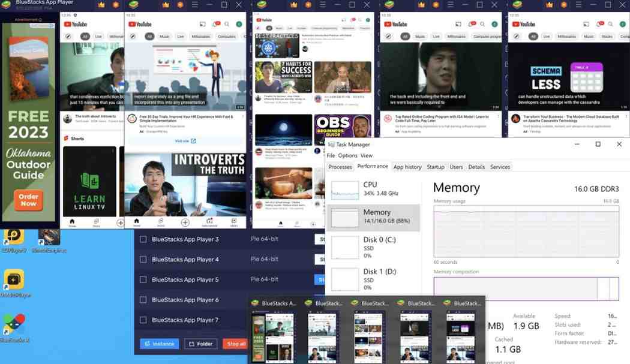Tick the BlueStacks App Player 7 checkbox

[143, 320]
